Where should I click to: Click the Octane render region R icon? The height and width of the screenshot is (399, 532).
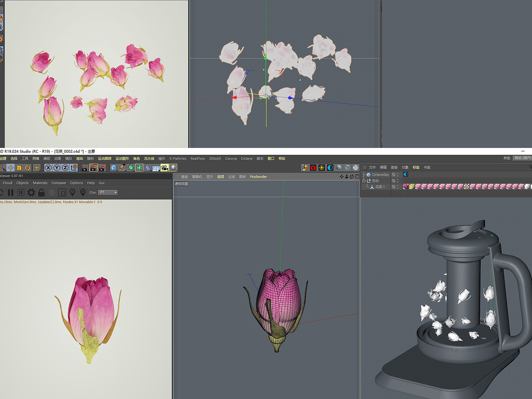coord(21,193)
